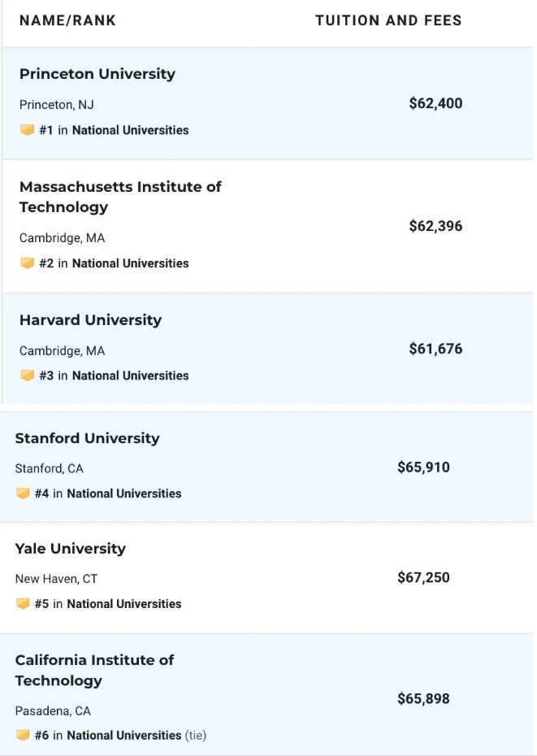Click National Universities (tie) link under Caltech
This screenshot has width=537, height=756.
click(124, 735)
